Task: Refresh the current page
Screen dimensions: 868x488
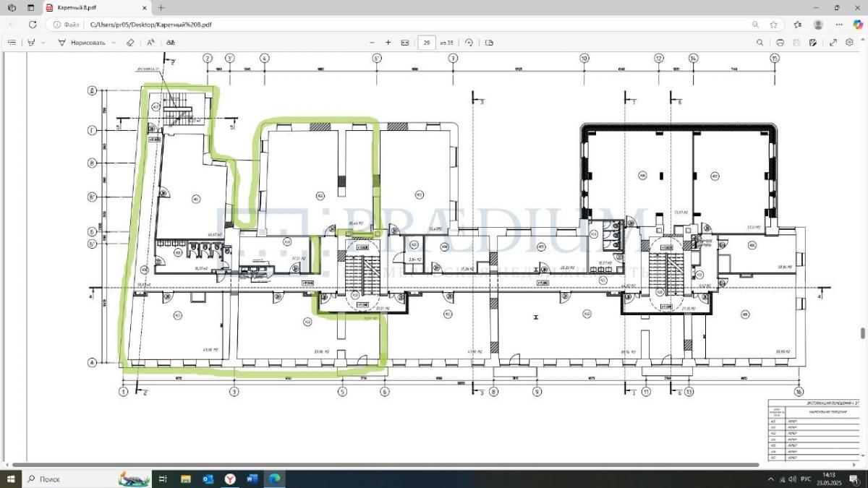Action: (33, 24)
